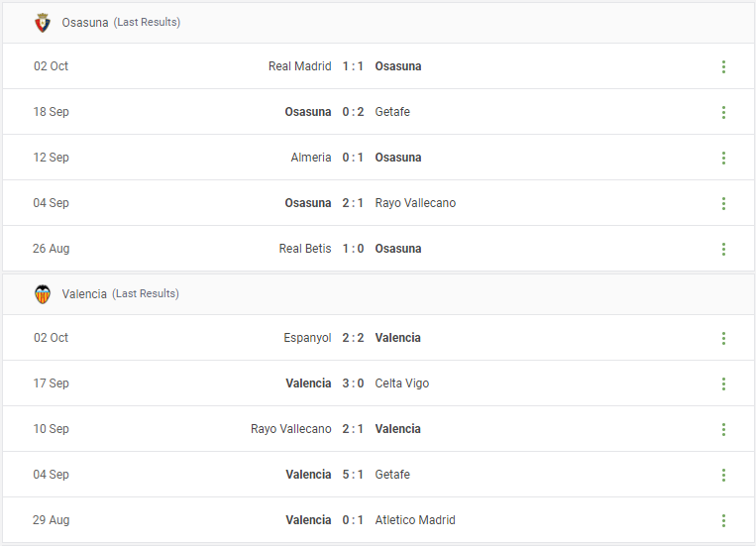756x546 pixels.
Task: Click the Espanyol 2:2 Valencia score
Action: 353,338
